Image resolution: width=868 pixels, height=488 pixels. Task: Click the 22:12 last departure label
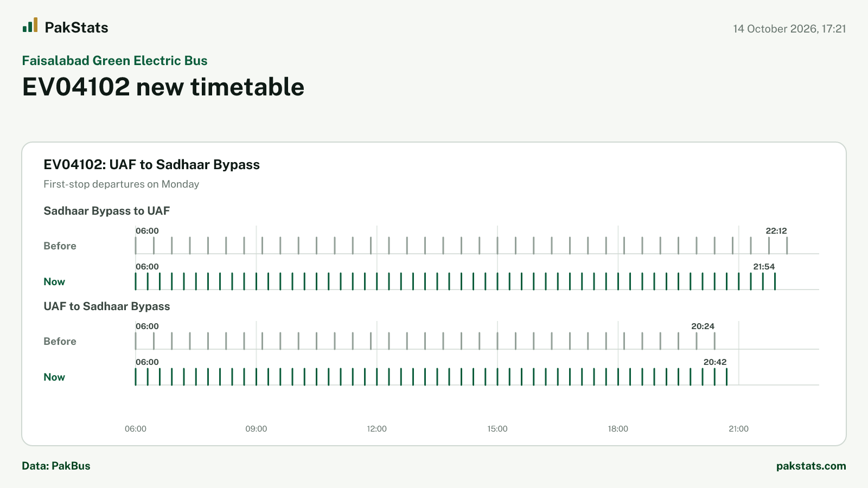click(776, 231)
